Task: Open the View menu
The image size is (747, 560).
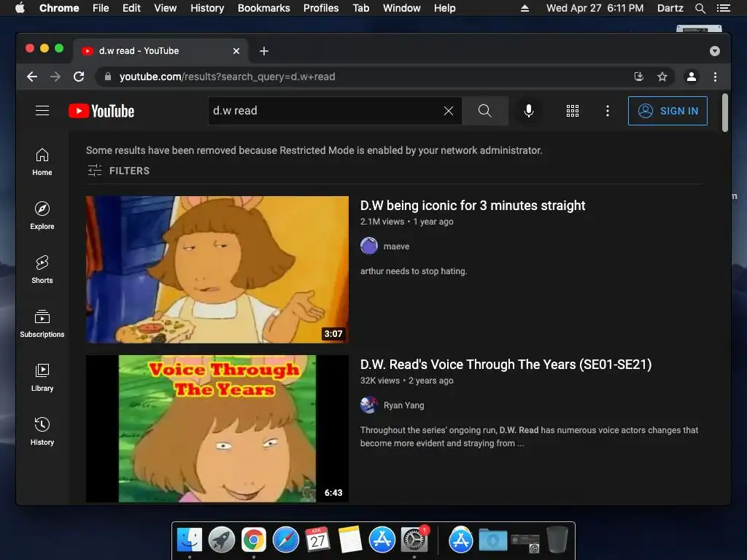Action: pyautogui.click(x=166, y=8)
